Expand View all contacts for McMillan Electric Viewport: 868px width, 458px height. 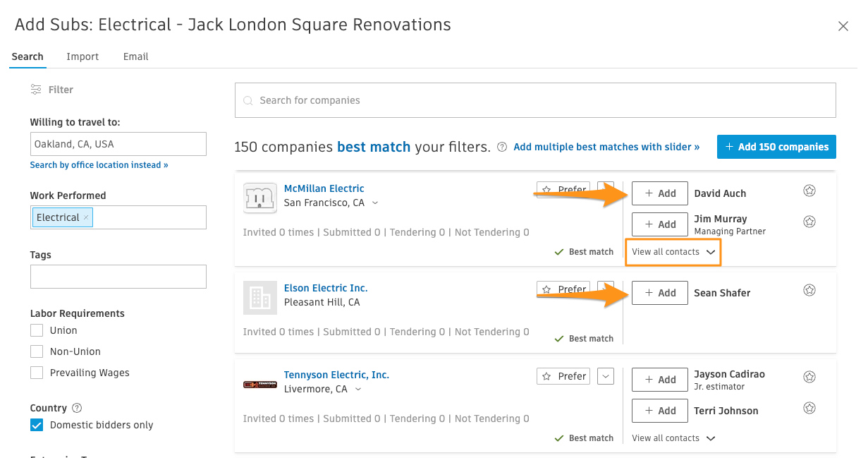673,252
